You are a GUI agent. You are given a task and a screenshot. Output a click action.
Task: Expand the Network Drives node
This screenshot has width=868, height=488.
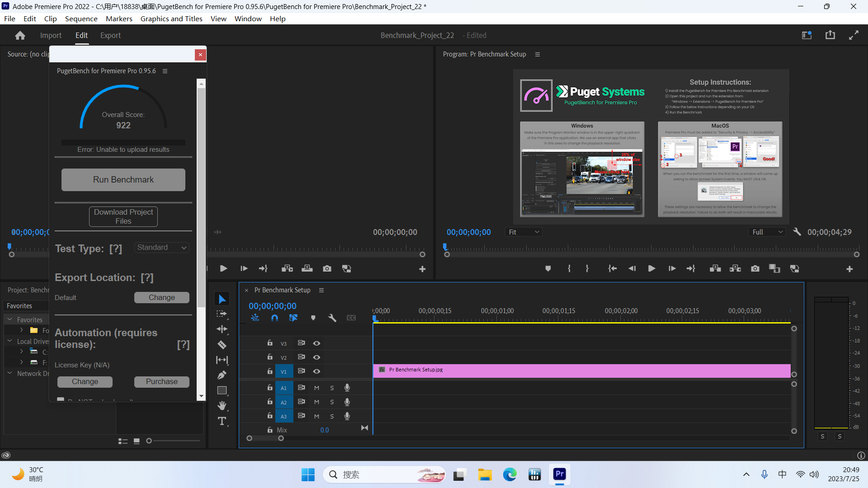(x=10, y=373)
